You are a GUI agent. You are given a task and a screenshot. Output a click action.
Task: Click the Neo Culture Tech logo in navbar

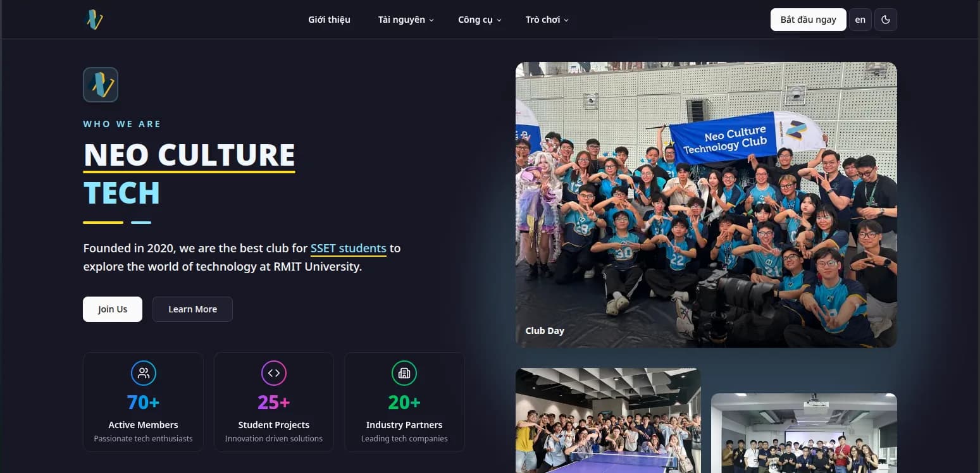click(x=94, y=20)
